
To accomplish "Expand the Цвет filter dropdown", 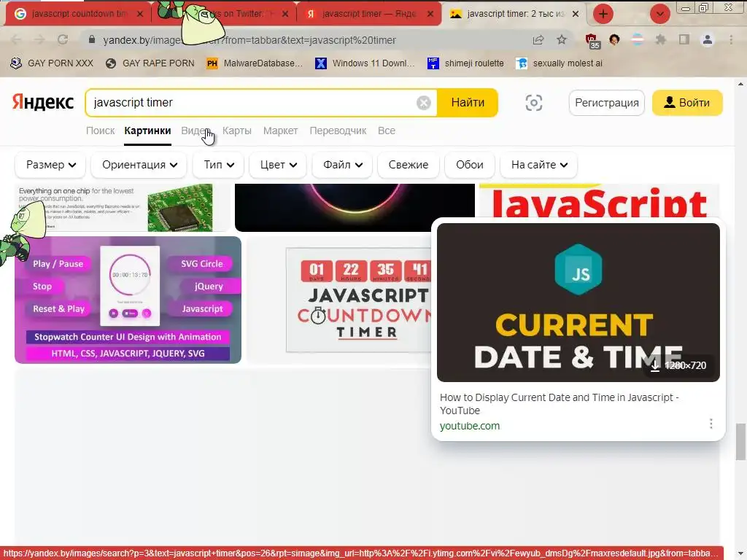I will pyautogui.click(x=278, y=165).
